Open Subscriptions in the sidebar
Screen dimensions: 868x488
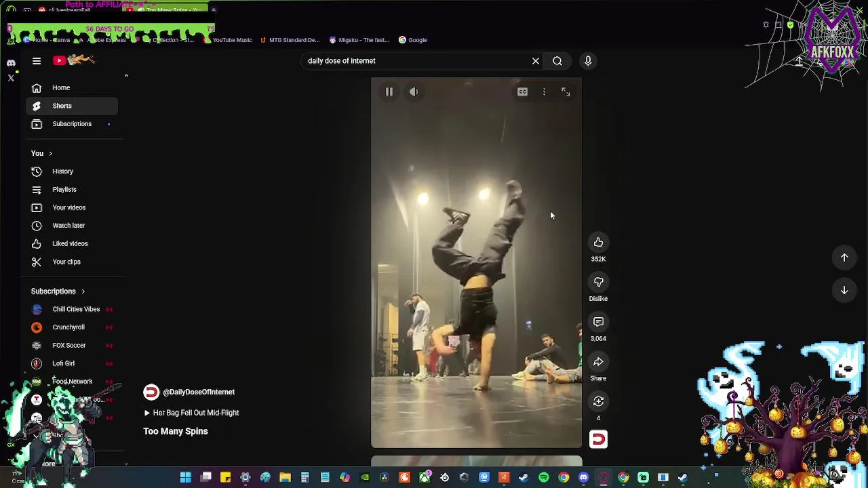pos(72,124)
